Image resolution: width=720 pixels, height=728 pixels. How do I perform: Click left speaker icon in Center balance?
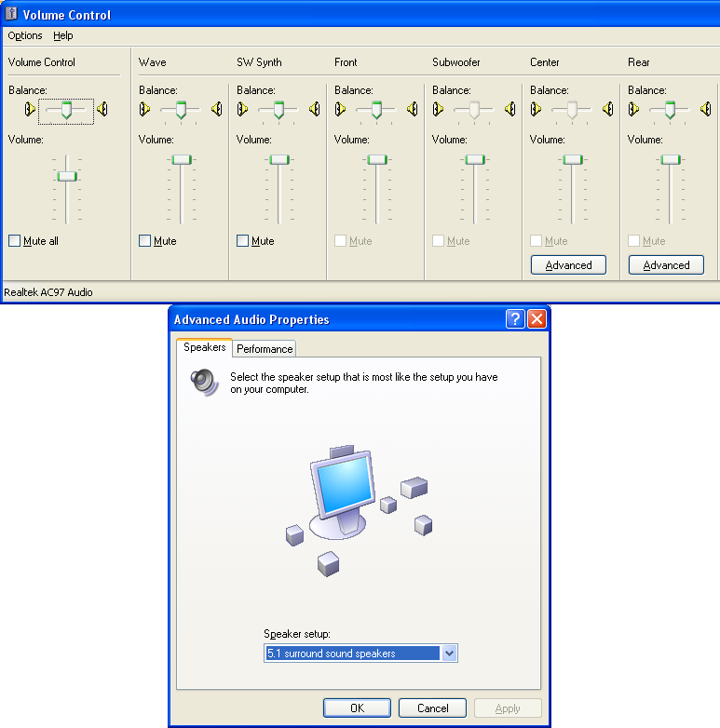[536, 109]
